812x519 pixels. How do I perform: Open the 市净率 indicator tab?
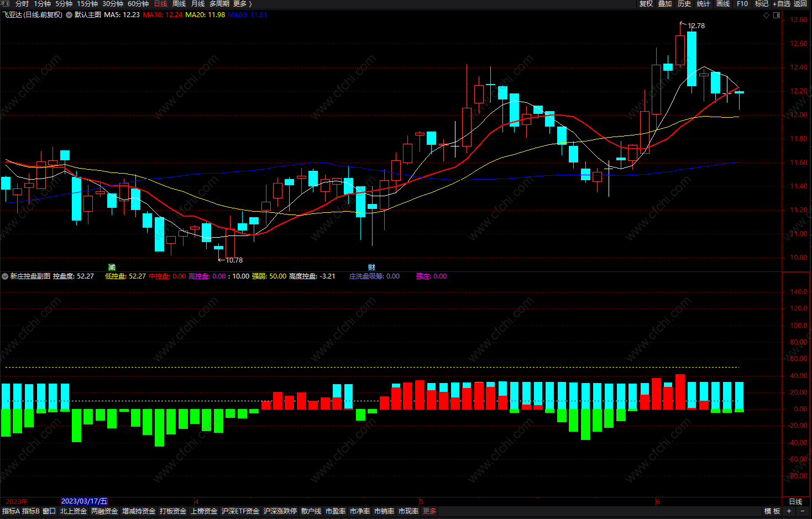click(x=360, y=511)
